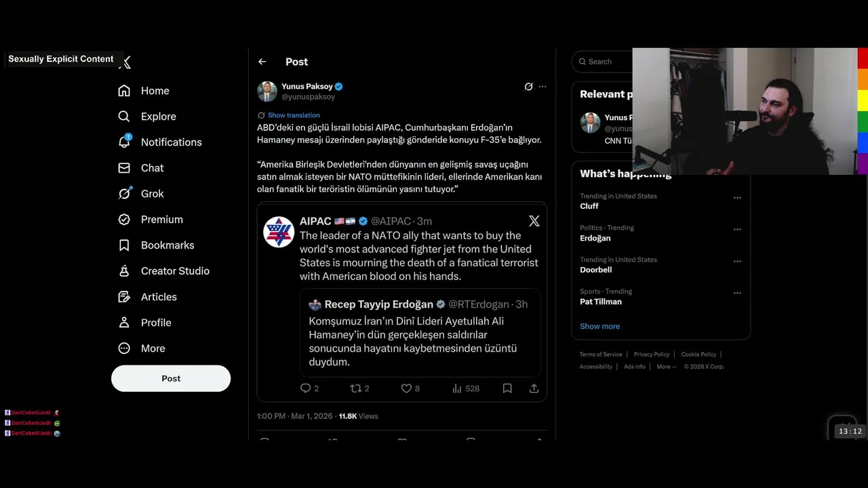Click the Show translation link
The width and height of the screenshot is (868, 488).
[x=294, y=115]
